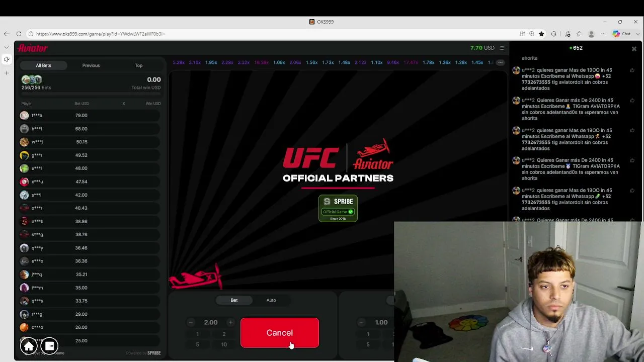644x362 pixels.
Task: Choose the 1 quick bet preset
Action: click(197, 334)
